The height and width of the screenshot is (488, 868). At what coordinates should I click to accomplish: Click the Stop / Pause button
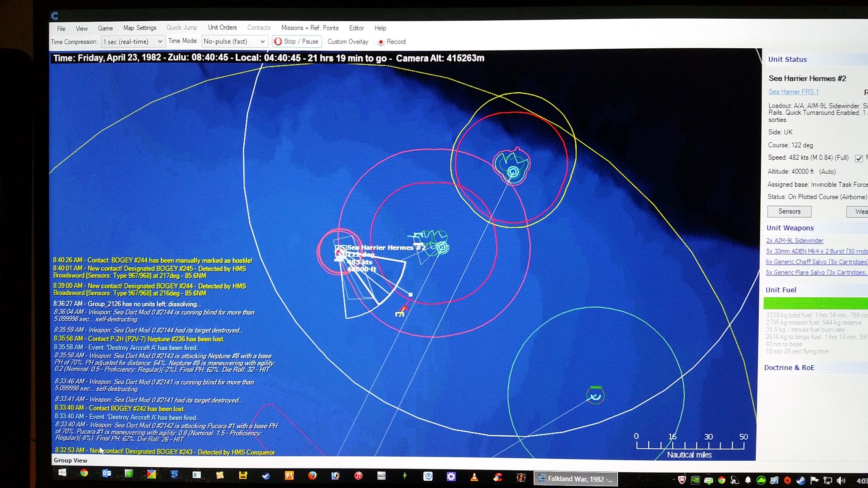297,42
